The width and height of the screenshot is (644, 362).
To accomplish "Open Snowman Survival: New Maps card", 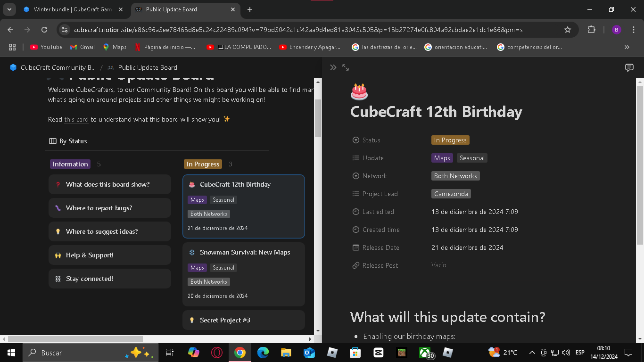I will coord(244,274).
